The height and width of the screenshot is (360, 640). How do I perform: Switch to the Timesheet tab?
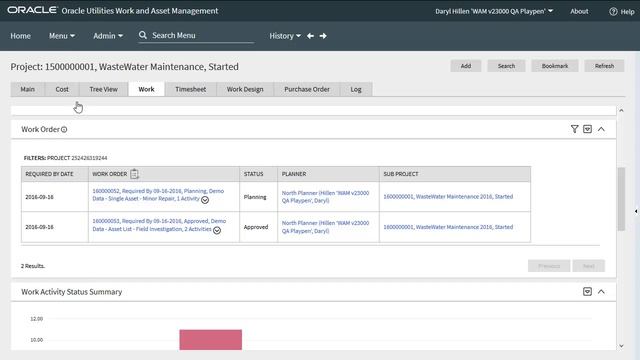(191, 89)
